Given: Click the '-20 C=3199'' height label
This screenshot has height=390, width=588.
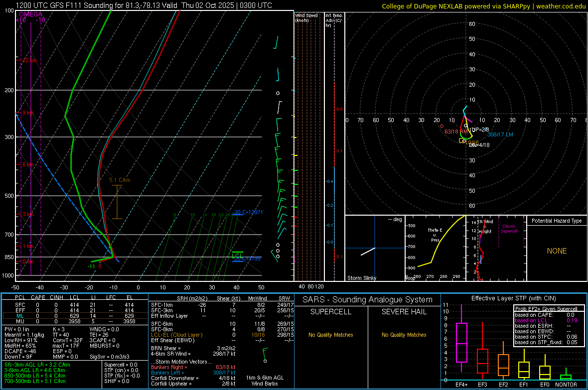Looking at the screenshot, I should point(246,259).
